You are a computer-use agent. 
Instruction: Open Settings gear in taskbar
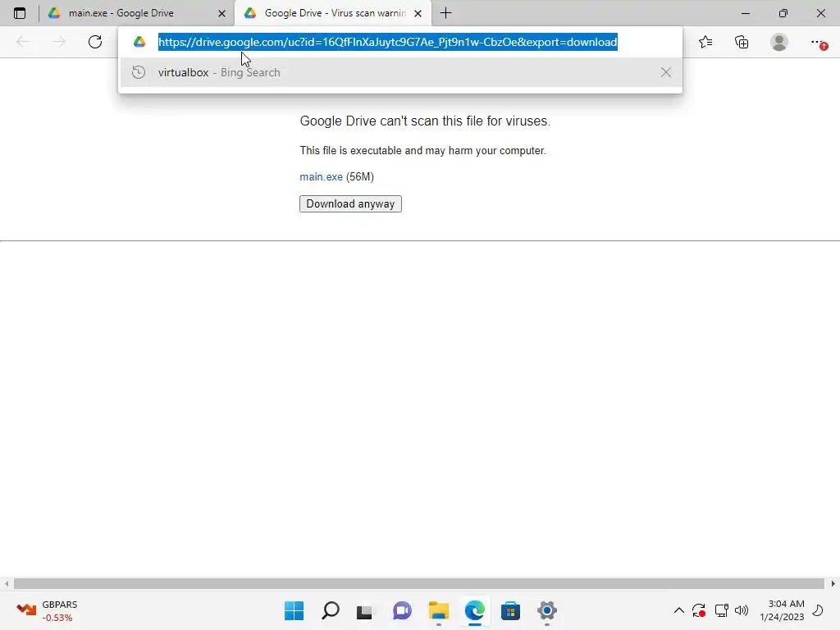tap(547, 610)
